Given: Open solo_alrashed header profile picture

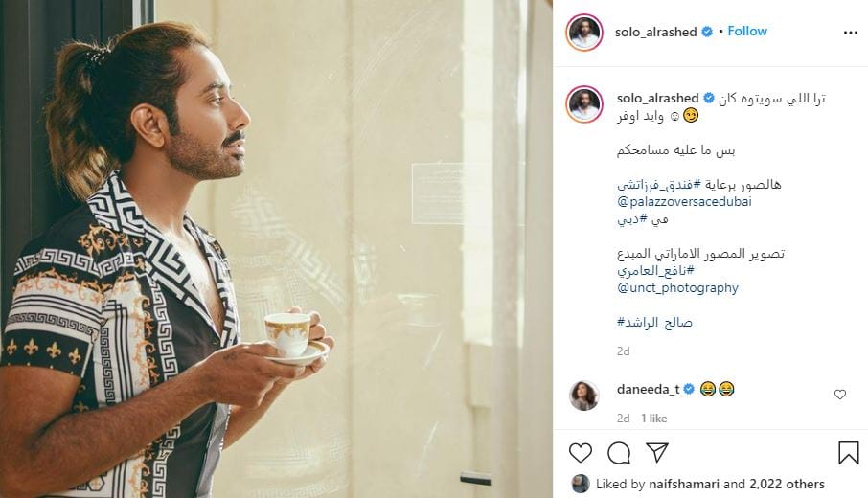Looking at the screenshot, I should tap(584, 33).
